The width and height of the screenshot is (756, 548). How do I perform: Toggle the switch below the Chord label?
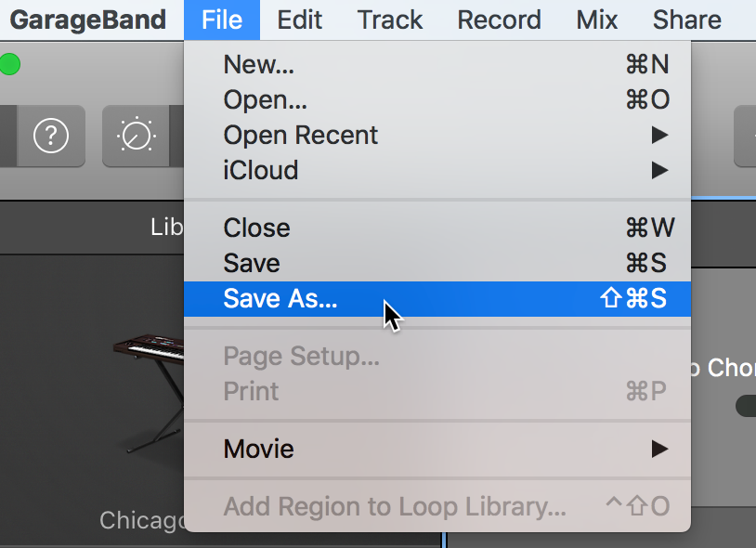point(746,405)
